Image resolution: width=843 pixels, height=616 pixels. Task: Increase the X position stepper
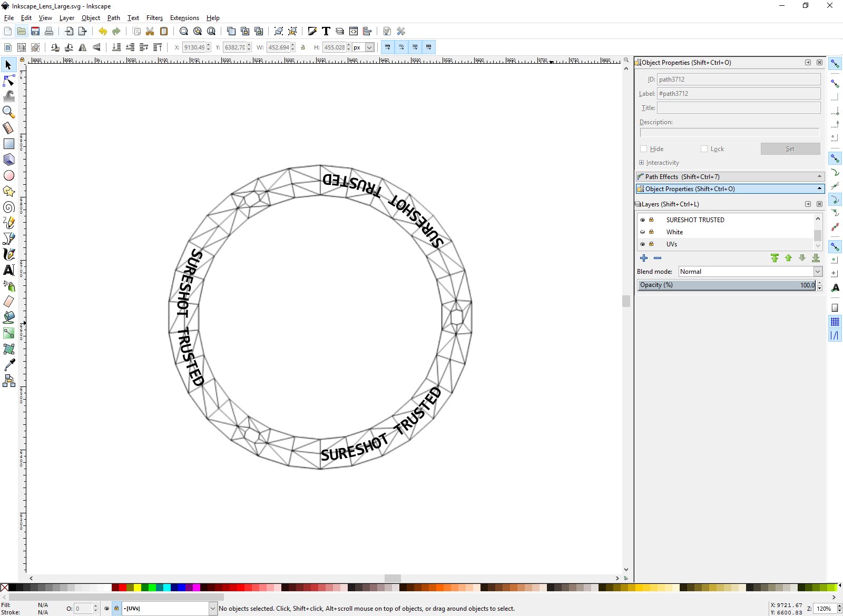[x=209, y=45]
